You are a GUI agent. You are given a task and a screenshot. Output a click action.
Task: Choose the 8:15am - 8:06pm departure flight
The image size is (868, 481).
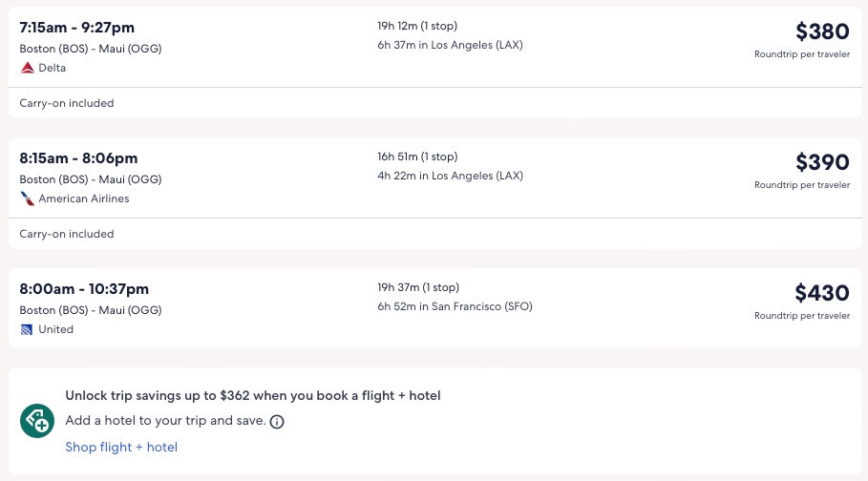point(78,158)
